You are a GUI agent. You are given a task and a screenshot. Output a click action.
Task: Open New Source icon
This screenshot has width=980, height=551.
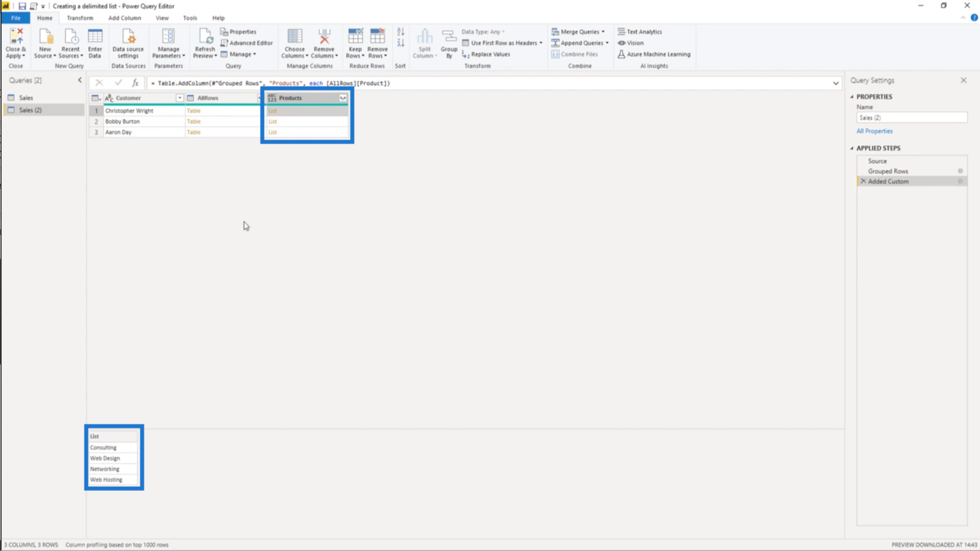pos(45,37)
